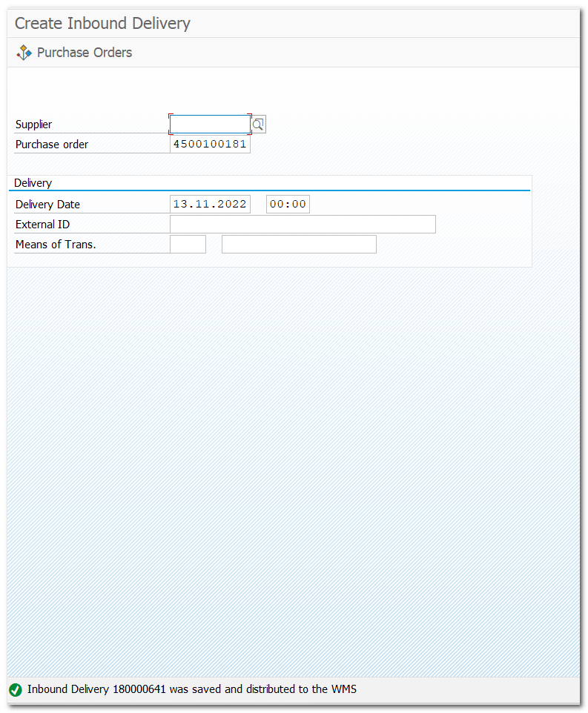Screen dimensions: 588x713
Task: Click the delivery time 00:00 field
Action: 288,205
